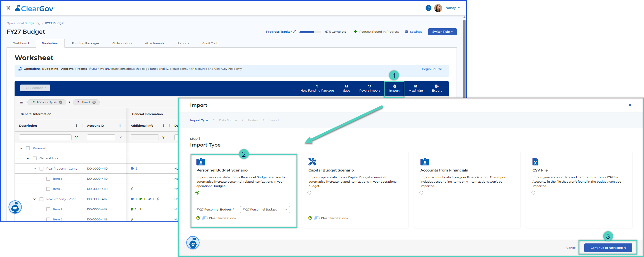This screenshot has width=644, height=257.
Task: Select the CSV File radio button
Action: [x=533, y=193]
